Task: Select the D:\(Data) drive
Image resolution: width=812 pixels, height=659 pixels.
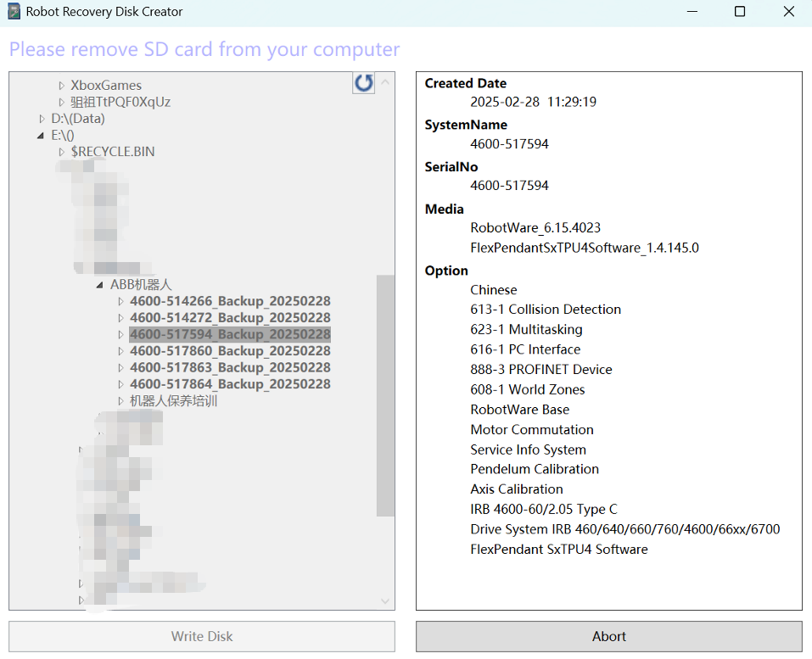Action: pyautogui.click(x=78, y=119)
